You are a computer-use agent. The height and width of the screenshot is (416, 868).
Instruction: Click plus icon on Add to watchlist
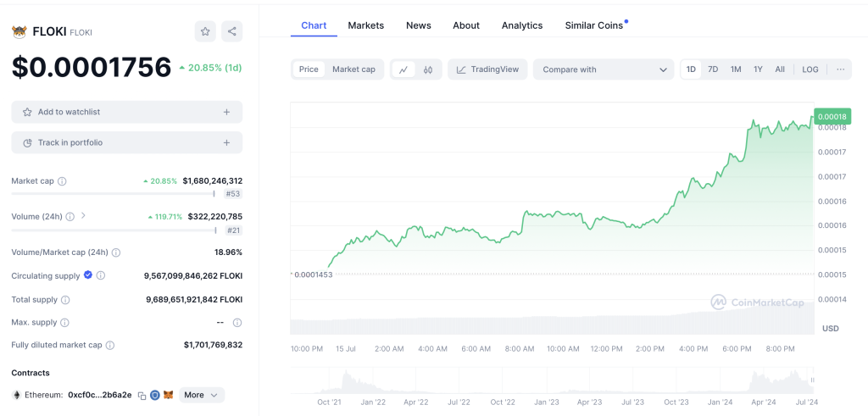pos(226,112)
